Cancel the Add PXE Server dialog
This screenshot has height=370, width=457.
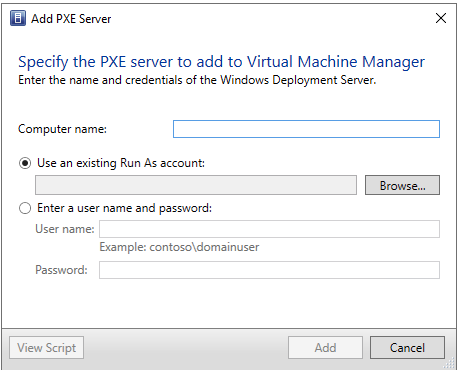coord(407,348)
